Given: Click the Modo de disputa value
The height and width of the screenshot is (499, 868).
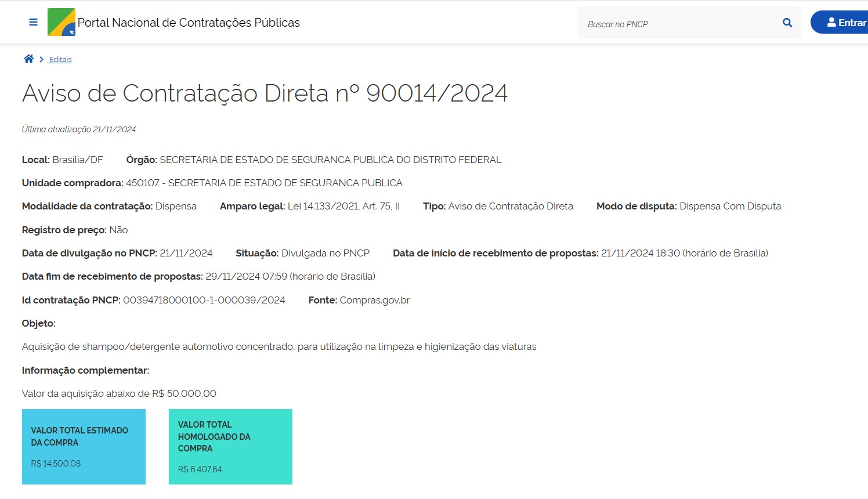Looking at the screenshot, I should pyautogui.click(x=730, y=206).
